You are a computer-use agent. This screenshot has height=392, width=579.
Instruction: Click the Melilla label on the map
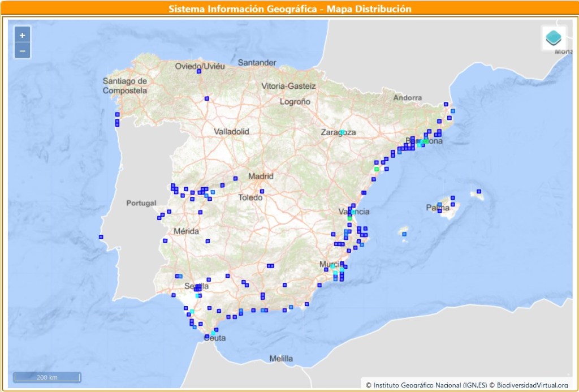pyautogui.click(x=281, y=359)
